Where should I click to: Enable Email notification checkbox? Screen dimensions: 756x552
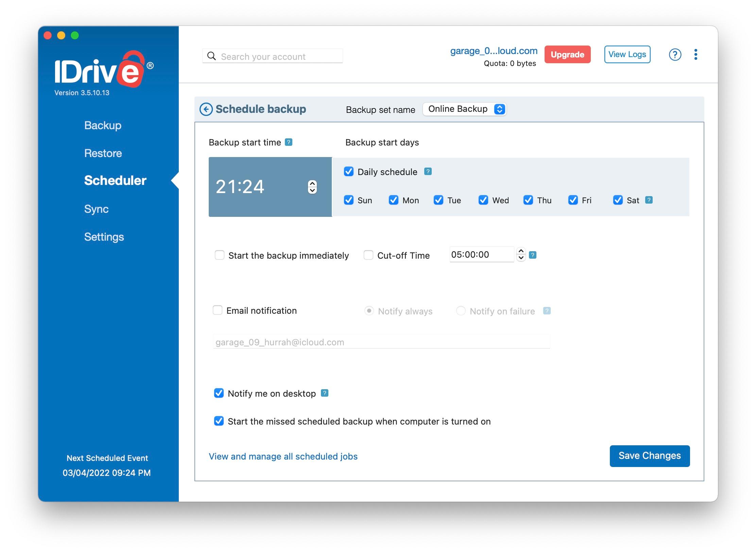pos(218,310)
